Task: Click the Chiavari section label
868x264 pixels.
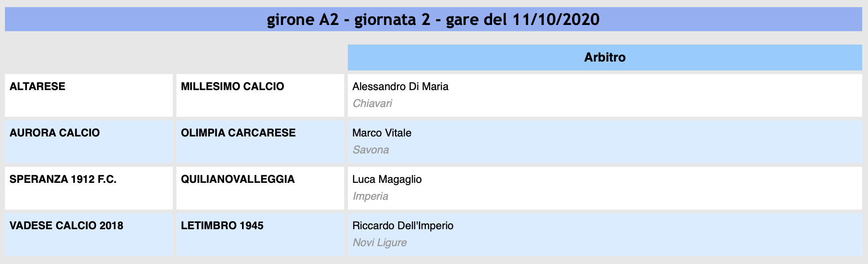Action: [x=372, y=103]
